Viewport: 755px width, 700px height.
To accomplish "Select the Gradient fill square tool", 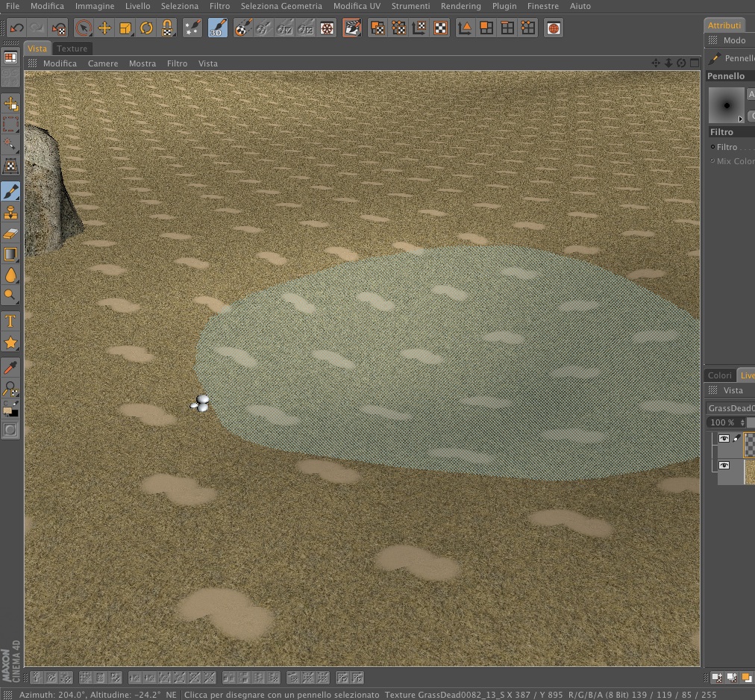I will pos(10,254).
